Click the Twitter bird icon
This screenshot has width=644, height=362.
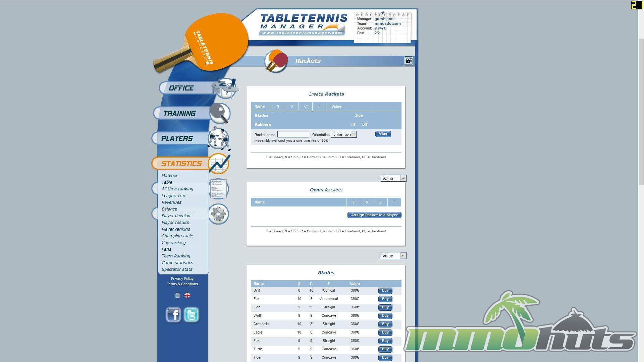[x=191, y=315]
